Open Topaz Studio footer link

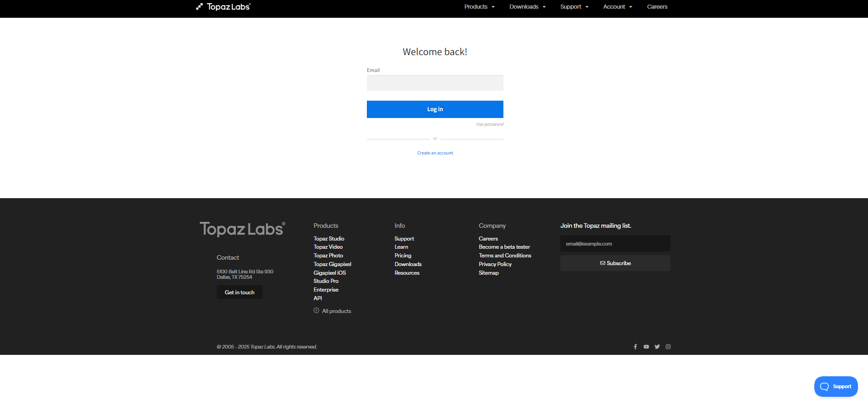click(329, 239)
